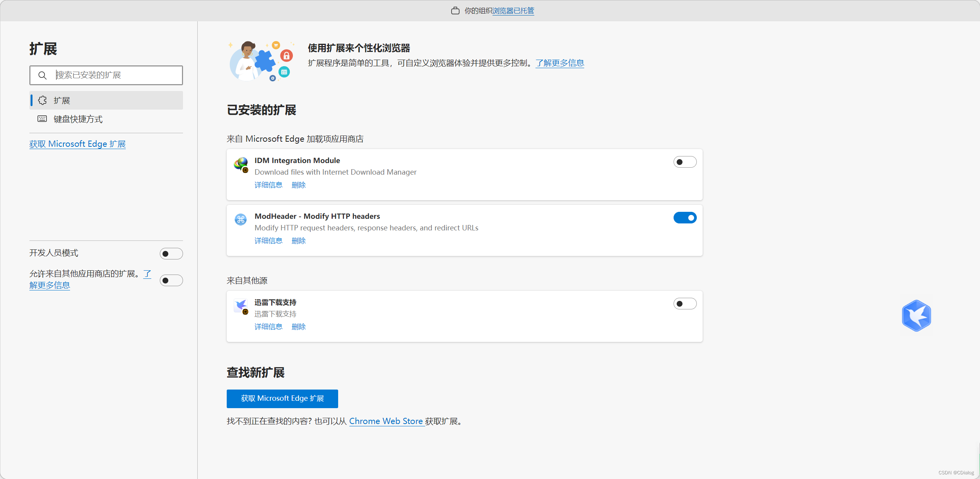980x479 pixels.
Task: Click the 迅雷下载支持 extension icon
Action: tap(241, 306)
